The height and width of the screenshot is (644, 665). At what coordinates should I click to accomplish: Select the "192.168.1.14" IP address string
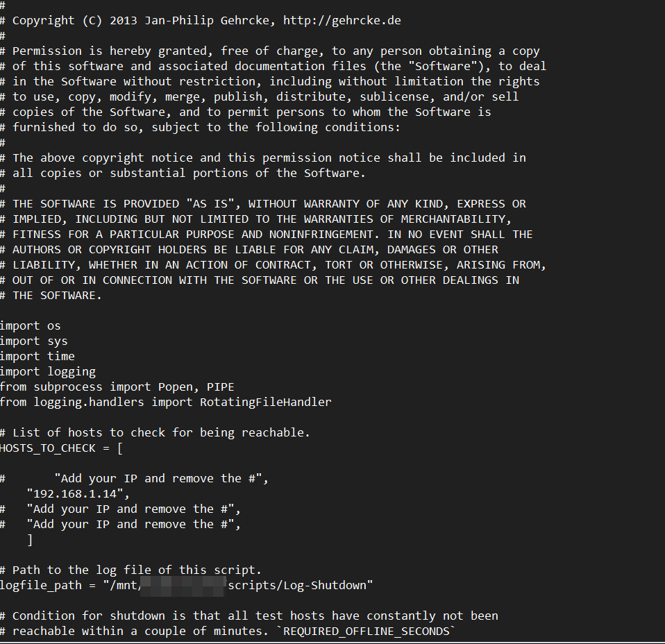tap(78, 493)
